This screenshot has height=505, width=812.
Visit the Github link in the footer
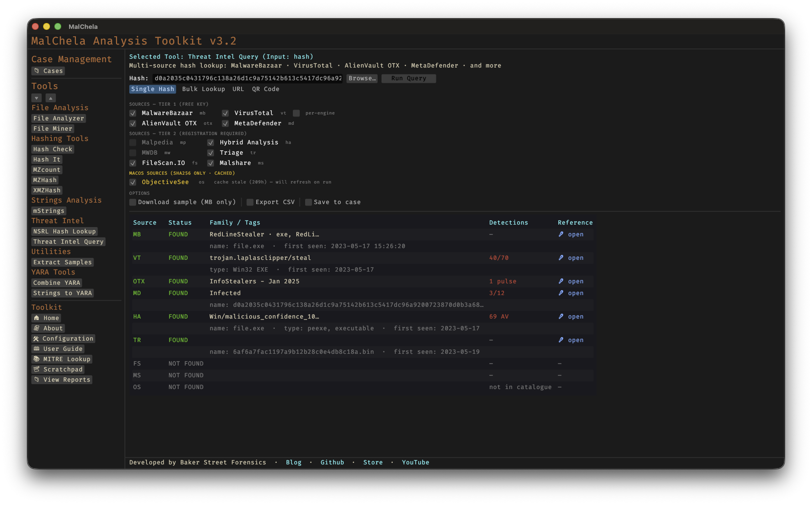[332, 462]
